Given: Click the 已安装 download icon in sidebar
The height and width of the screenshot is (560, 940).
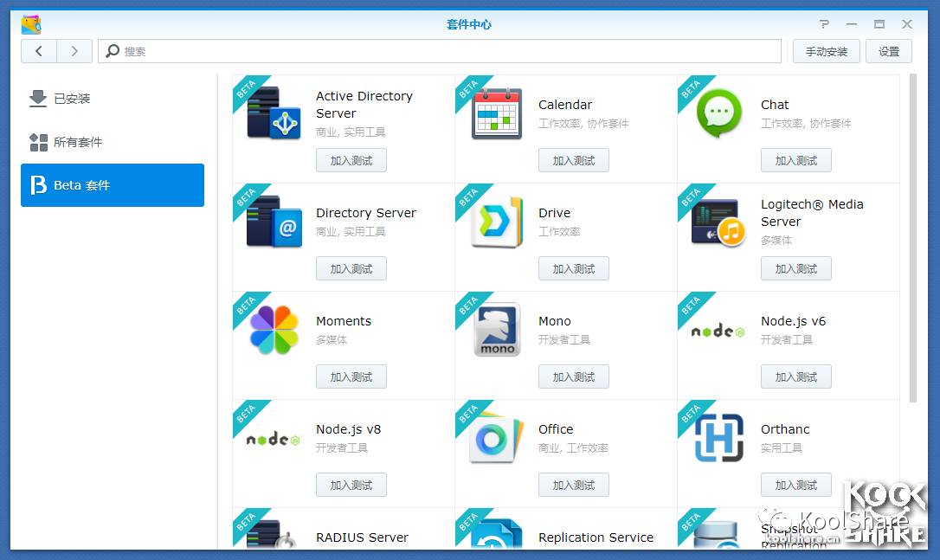Looking at the screenshot, I should pos(38,99).
